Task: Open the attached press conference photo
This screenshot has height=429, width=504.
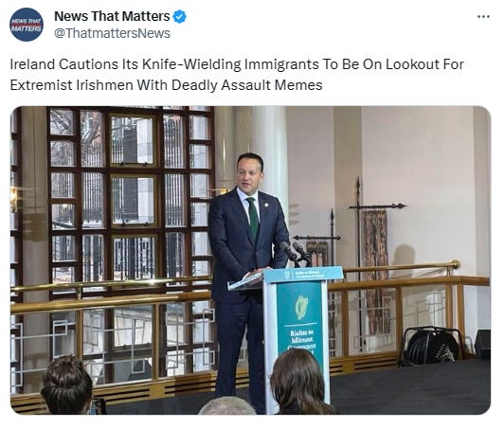Action: 250,260
